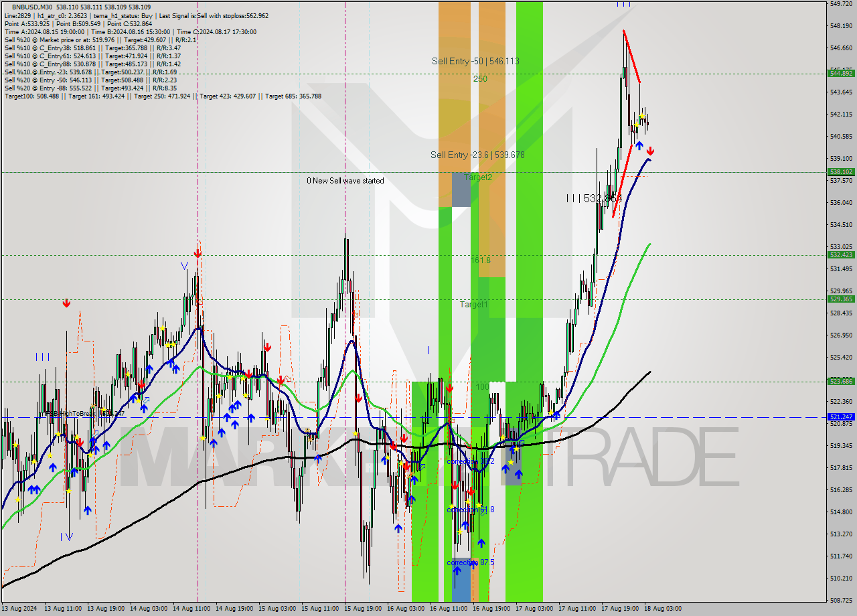Click the 'Target1' label on the chart
This screenshot has width=857, height=616.
point(473,304)
